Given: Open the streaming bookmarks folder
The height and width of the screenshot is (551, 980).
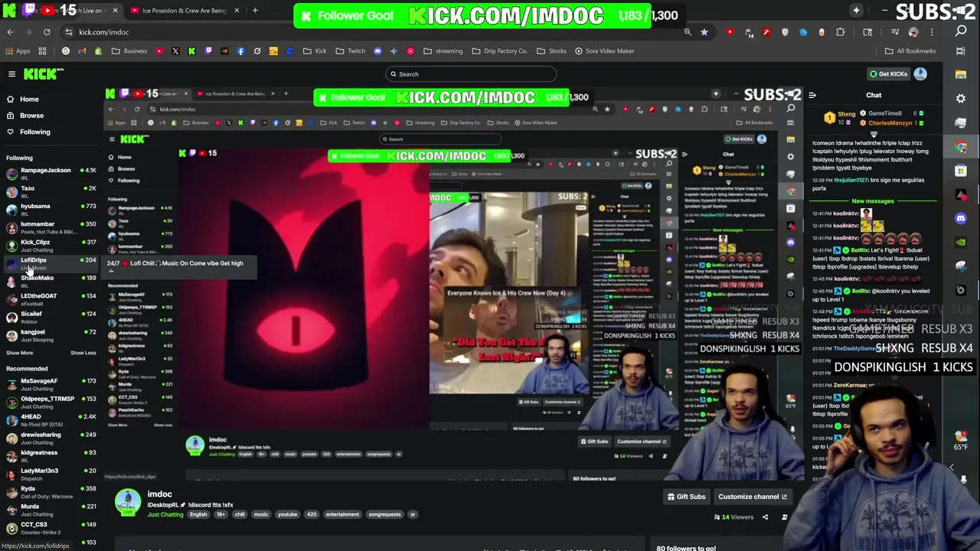Looking at the screenshot, I should point(443,51).
